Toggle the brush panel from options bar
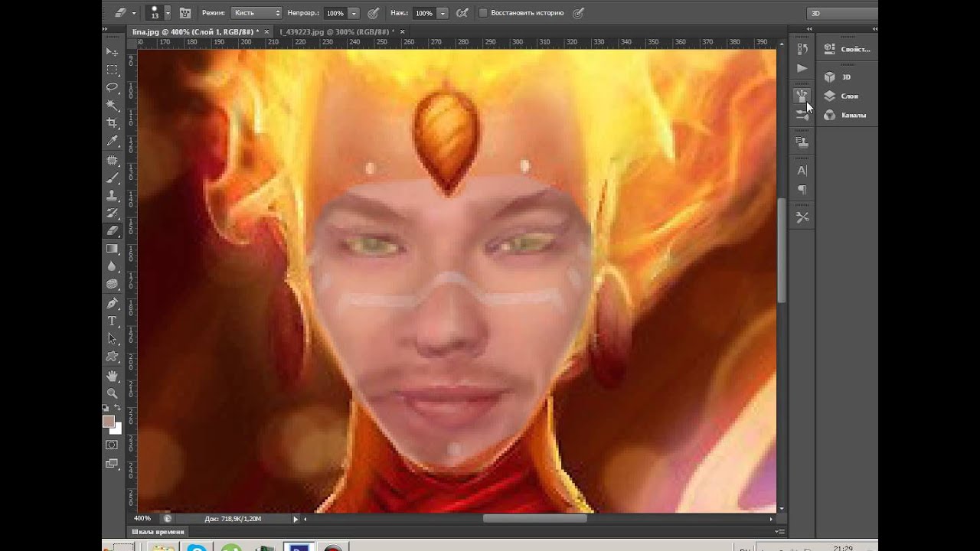980x551 pixels. click(x=185, y=13)
